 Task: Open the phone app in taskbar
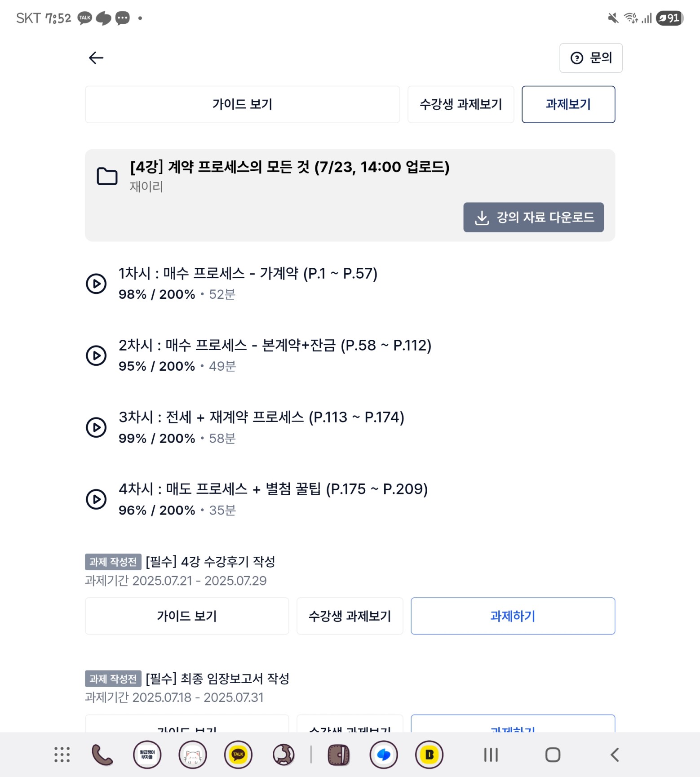point(102,755)
